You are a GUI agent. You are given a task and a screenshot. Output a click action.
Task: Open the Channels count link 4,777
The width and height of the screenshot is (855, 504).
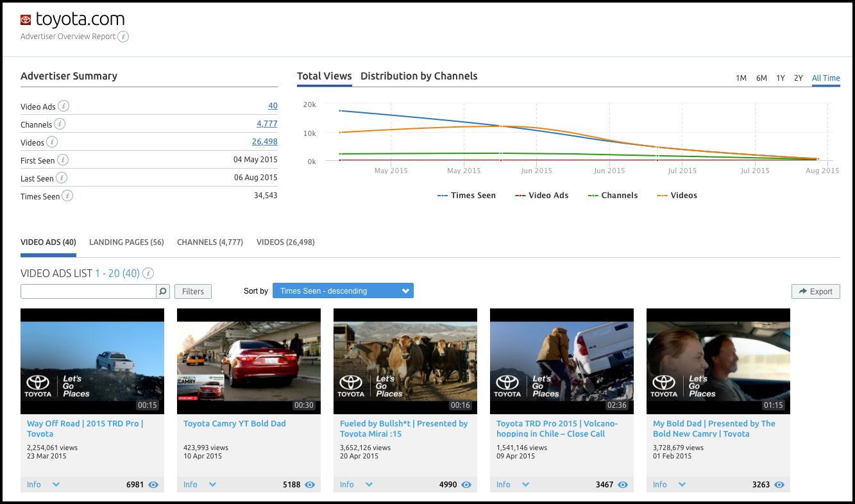pyautogui.click(x=267, y=124)
